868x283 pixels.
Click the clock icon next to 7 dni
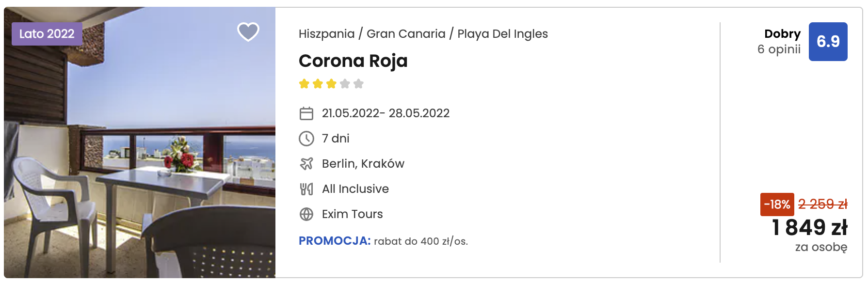[306, 139]
